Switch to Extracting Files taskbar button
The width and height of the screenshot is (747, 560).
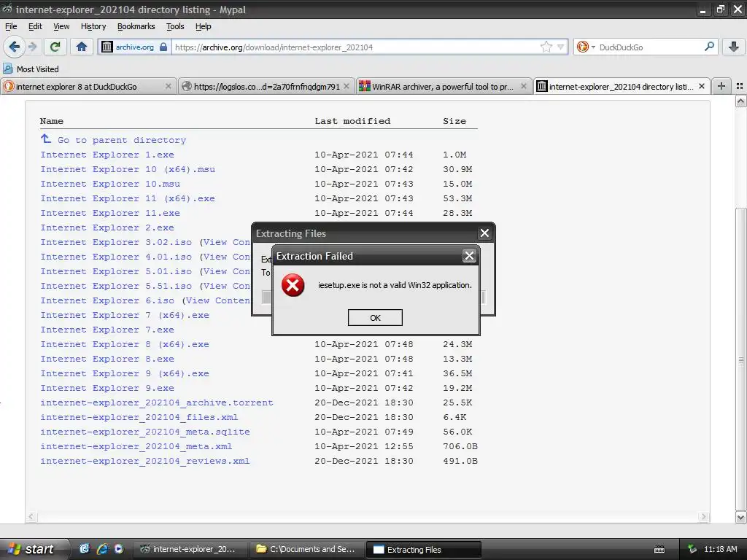click(x=424, y=550)
